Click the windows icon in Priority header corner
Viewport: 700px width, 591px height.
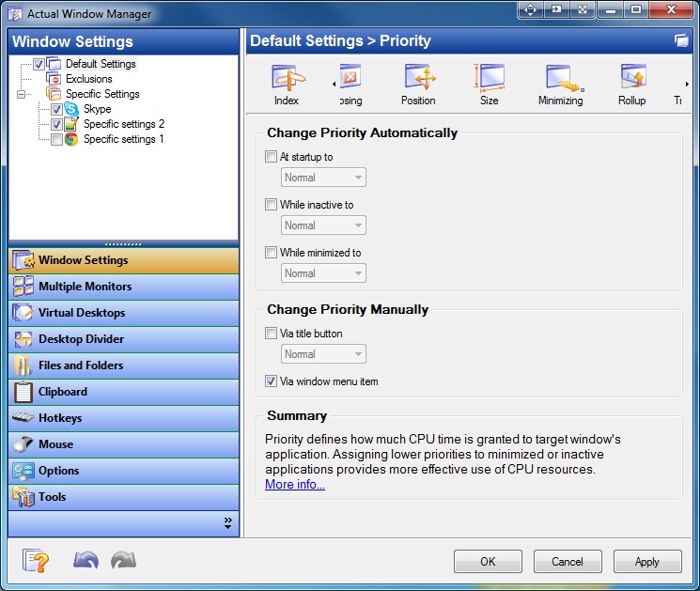click(x=681, y=40)
